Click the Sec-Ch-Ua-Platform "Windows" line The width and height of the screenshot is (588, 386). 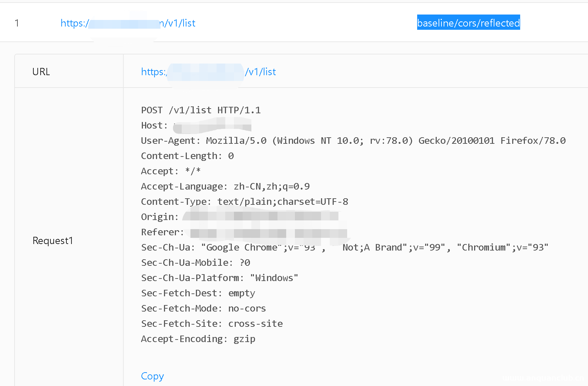click(219, 278)
